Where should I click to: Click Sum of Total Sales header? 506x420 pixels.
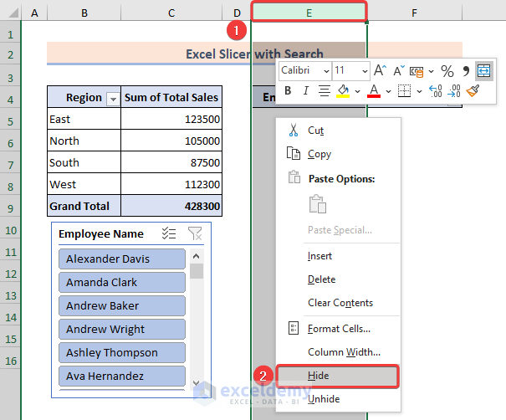[x=171, y=97]
